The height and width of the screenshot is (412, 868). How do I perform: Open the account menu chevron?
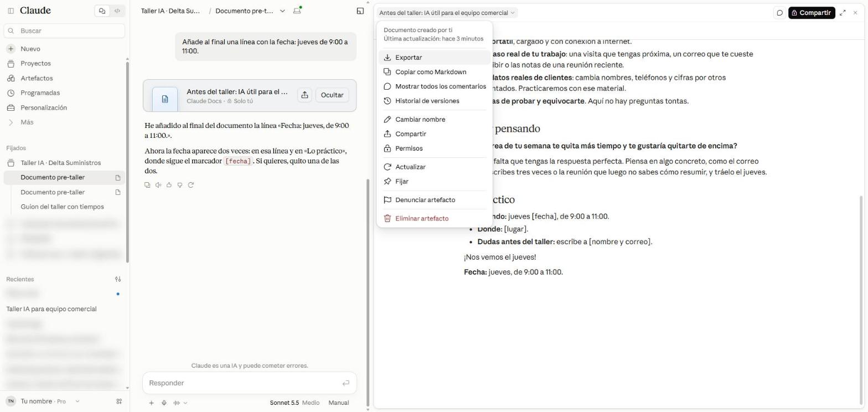click(x=77, y=401)
